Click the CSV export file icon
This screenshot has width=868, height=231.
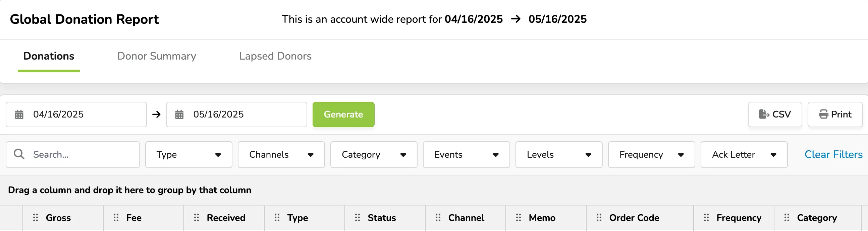tap(764, 114)
